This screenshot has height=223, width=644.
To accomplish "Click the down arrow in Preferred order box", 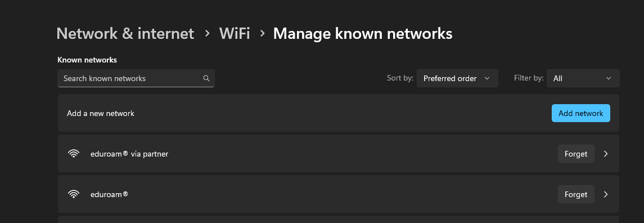I will coord(487,78).
